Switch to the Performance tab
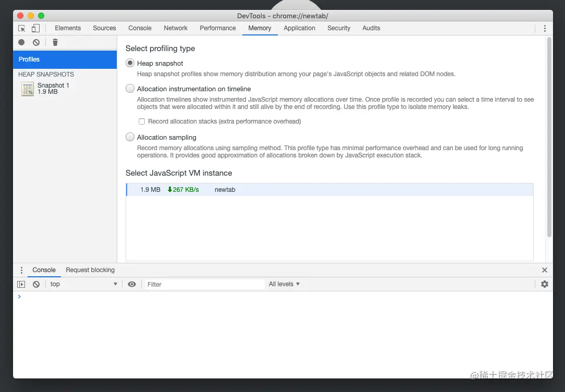This screenshot has width=565, height=392. click(x=218, y=28)
